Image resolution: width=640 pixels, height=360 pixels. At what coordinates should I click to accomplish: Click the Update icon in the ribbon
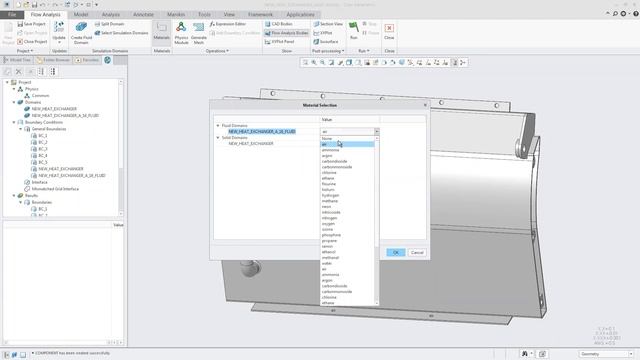[x=59, y=27]
